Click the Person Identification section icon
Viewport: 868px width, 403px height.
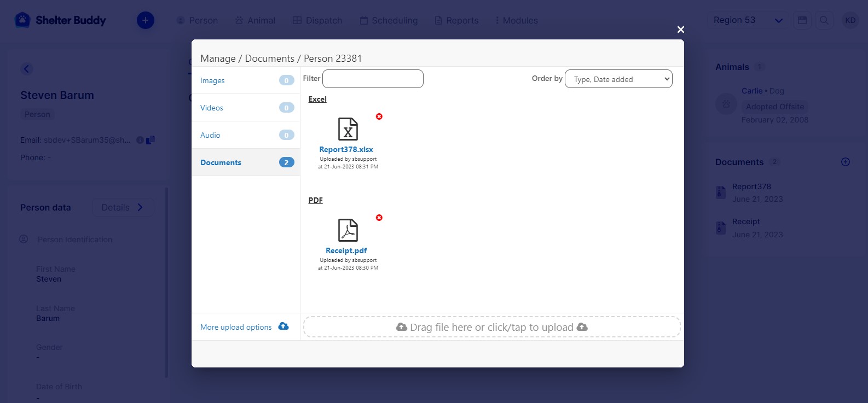click(24, 239)
